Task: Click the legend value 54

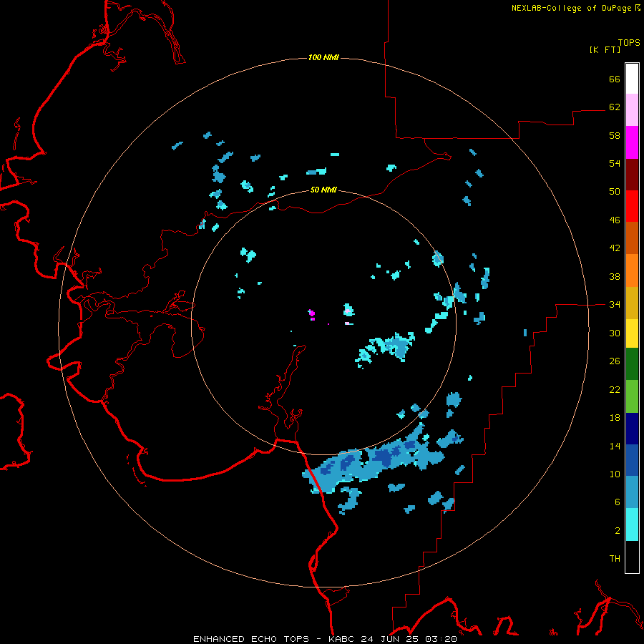Action: click(x=615, y=163)
